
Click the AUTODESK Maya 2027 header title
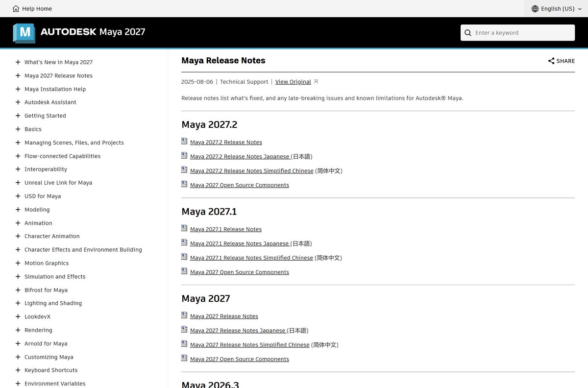93,32
